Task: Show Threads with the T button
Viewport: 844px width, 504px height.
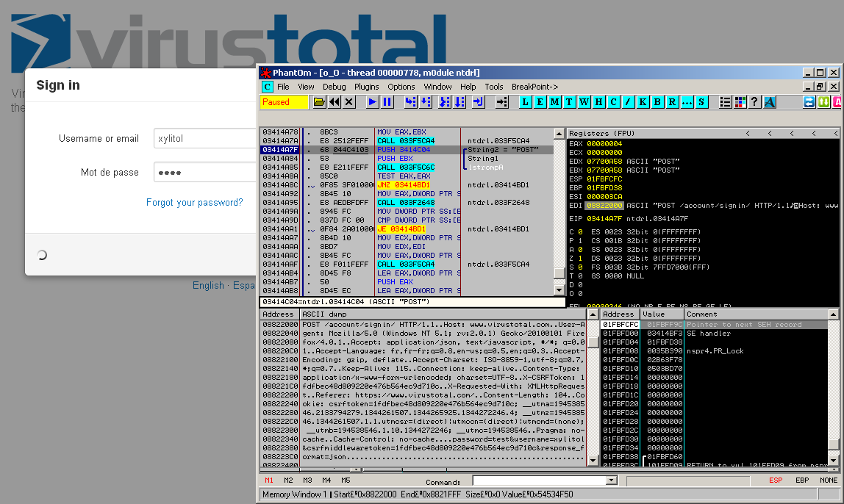Action: pyautogui.click(x=569, y=102)
